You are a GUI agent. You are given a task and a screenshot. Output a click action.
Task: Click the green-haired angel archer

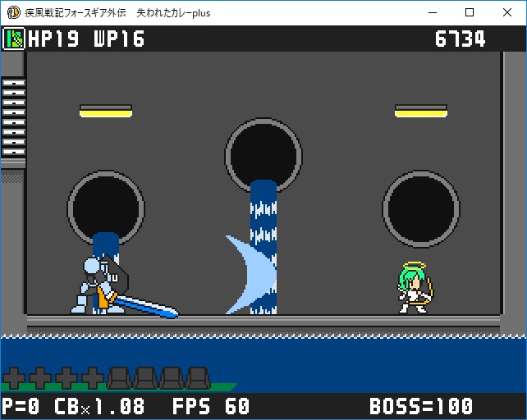(415, 288)
